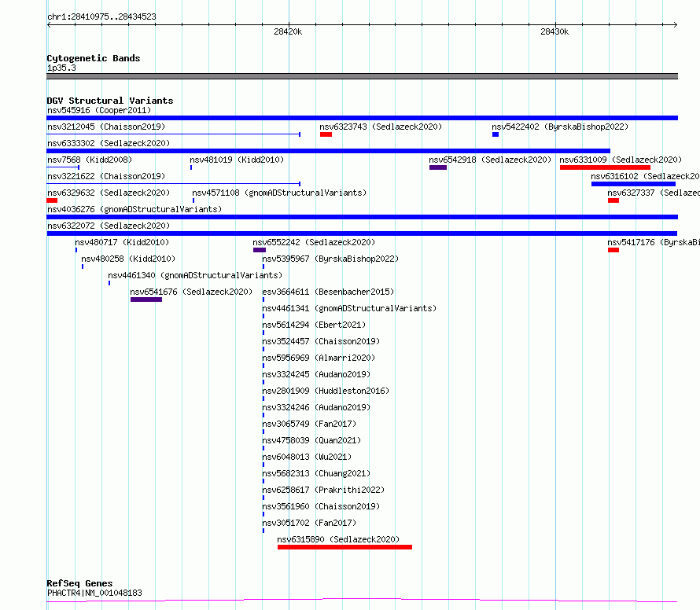Viewport: 700px width, 610px height.
Task: Open the nsv6329632 (Sedlazeck2020) label
Action: [109, 193]
